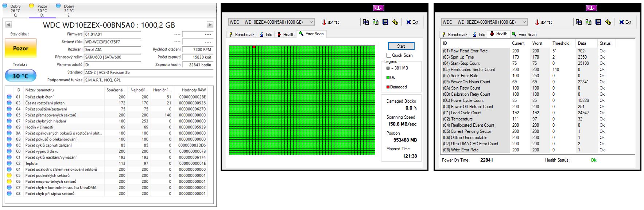The image size is (644, 210).
Task: Go to next disk with right arrow
Action: coord(210,25)
